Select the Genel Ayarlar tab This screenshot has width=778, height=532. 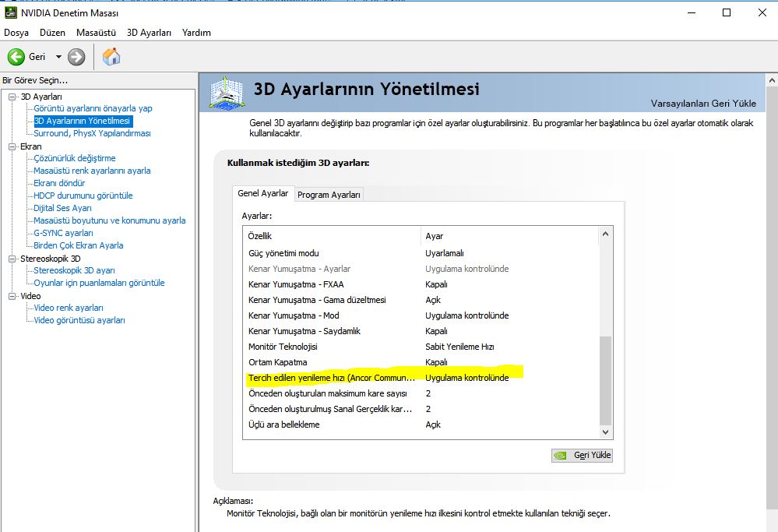point(263,193)
